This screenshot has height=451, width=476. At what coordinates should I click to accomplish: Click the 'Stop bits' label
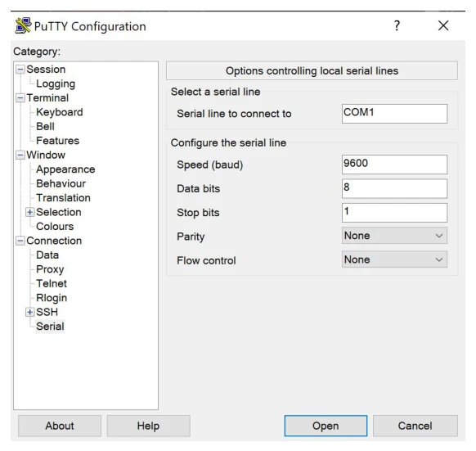(198, 213)
